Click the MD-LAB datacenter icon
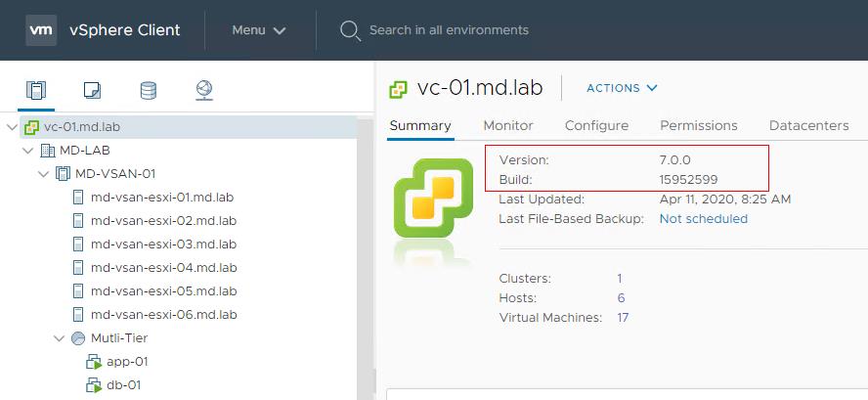 pos(48,151)
